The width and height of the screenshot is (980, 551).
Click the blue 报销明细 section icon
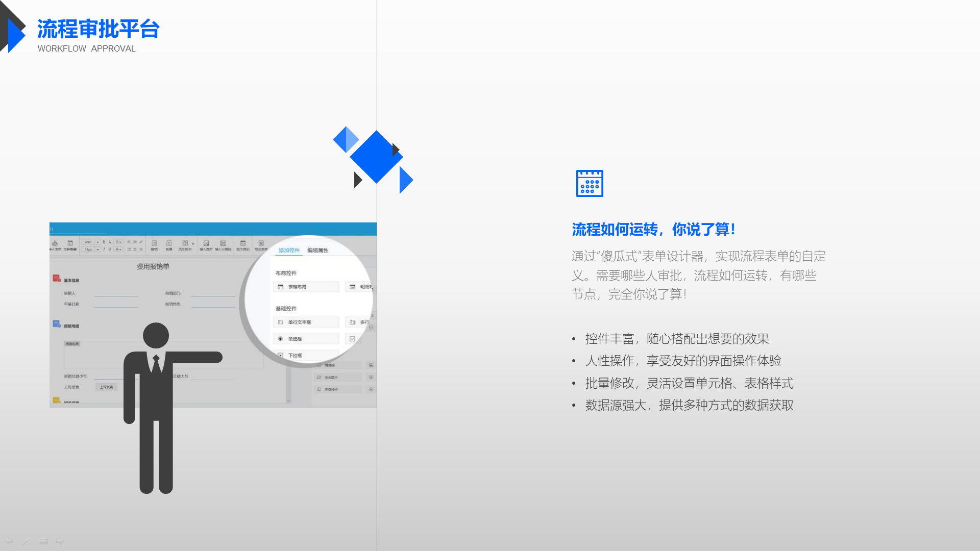click(57, 324)
